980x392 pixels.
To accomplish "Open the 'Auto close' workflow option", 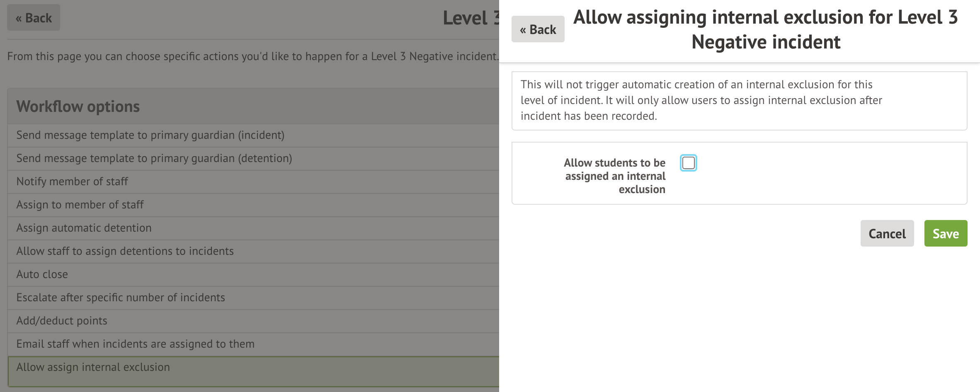I will pyautogui.click(x=42, y=274).
